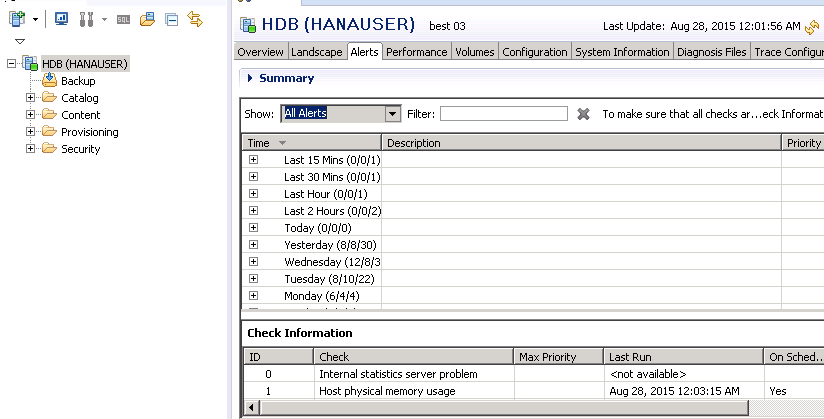Sort alerts by Time column header
The height and width of the screenshot is (419, 824).
click(x=259, y=143)
